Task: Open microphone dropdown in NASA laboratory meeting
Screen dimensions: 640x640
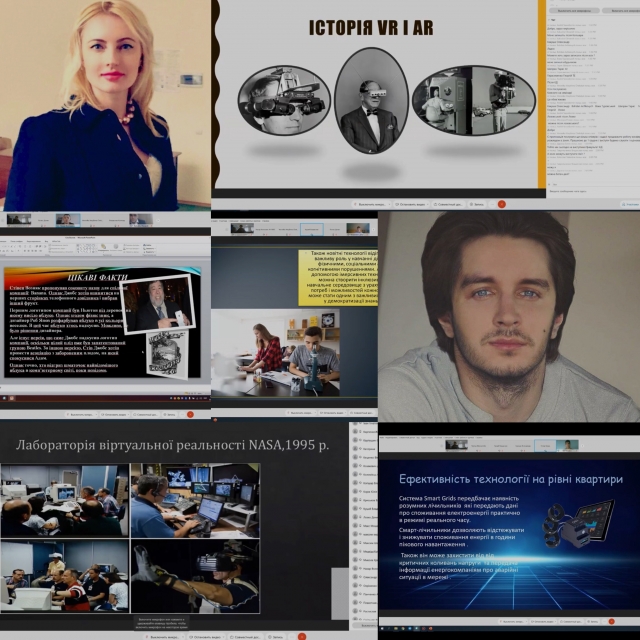Action: 183,637
